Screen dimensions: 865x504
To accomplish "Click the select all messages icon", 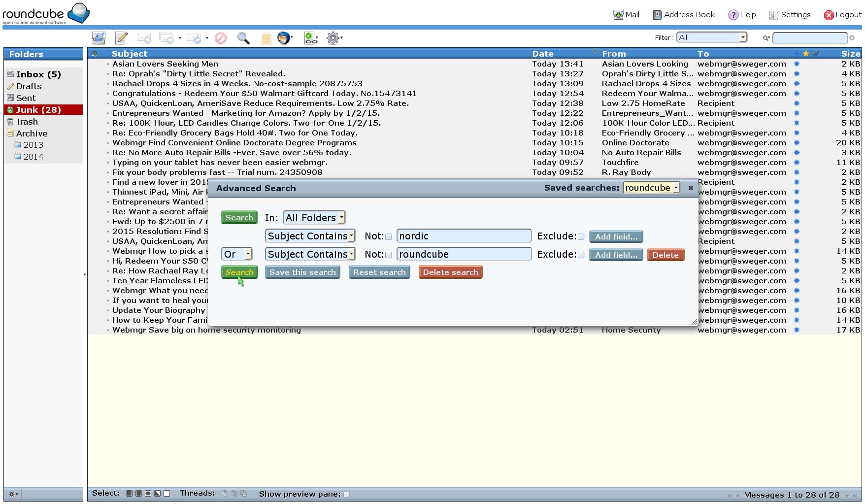I will (129, 493).
